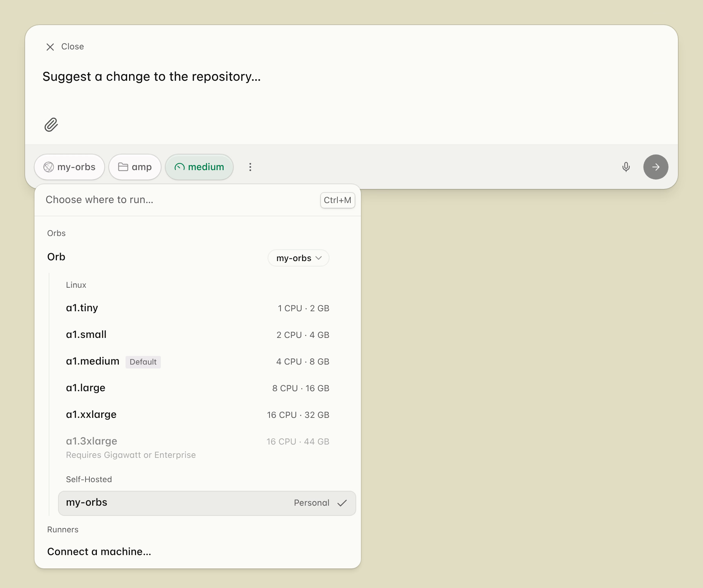The height and width of the screenshot is (588, 703).
Task: Click the arrow send button
Action: (x=656, y=167)
